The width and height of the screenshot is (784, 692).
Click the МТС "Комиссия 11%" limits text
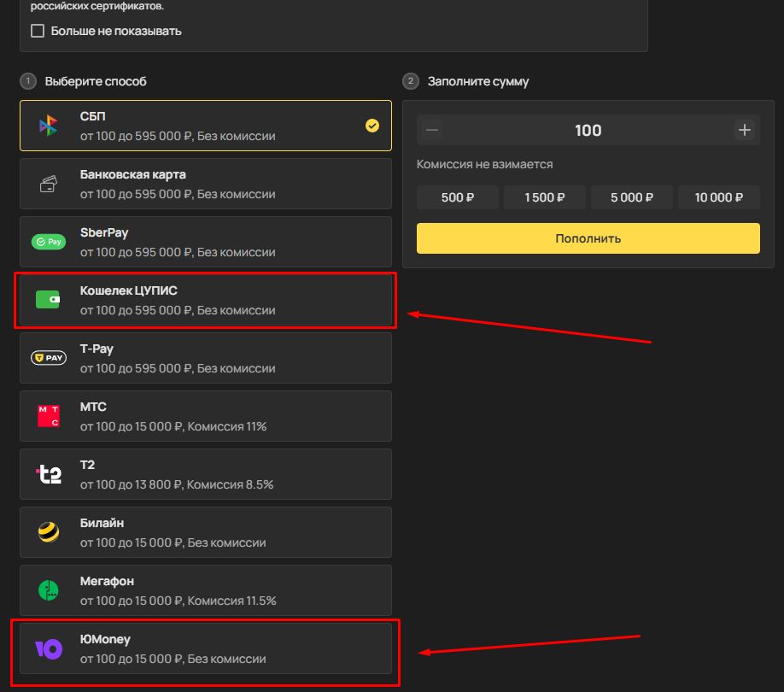tap(173, 426)
